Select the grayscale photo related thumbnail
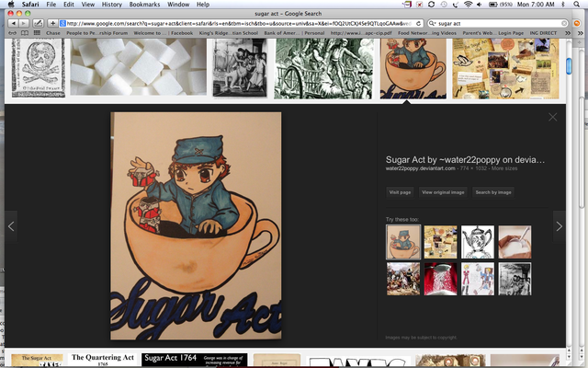Screen dimensions: 588x368 (514, 279)
